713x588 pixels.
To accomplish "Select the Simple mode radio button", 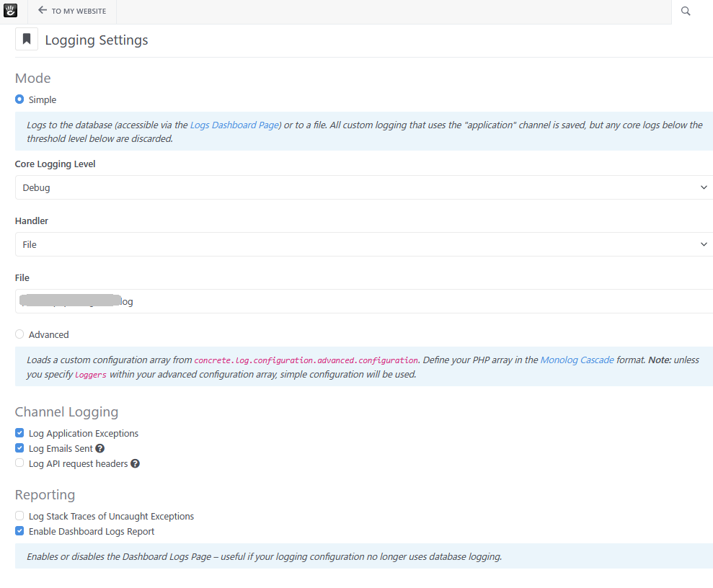I will tap(19, 99).
